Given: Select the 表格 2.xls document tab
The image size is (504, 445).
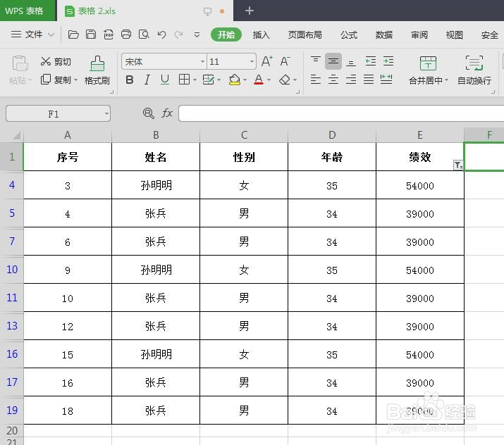Looking at the screenshot, I should [x=145, y=11].
